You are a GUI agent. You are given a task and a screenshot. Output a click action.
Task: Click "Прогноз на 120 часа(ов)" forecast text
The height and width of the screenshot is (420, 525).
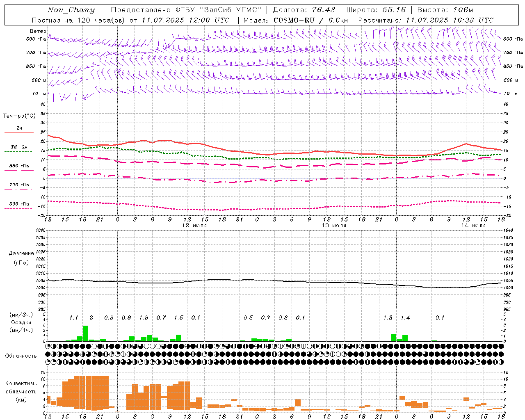coord(78,20)
